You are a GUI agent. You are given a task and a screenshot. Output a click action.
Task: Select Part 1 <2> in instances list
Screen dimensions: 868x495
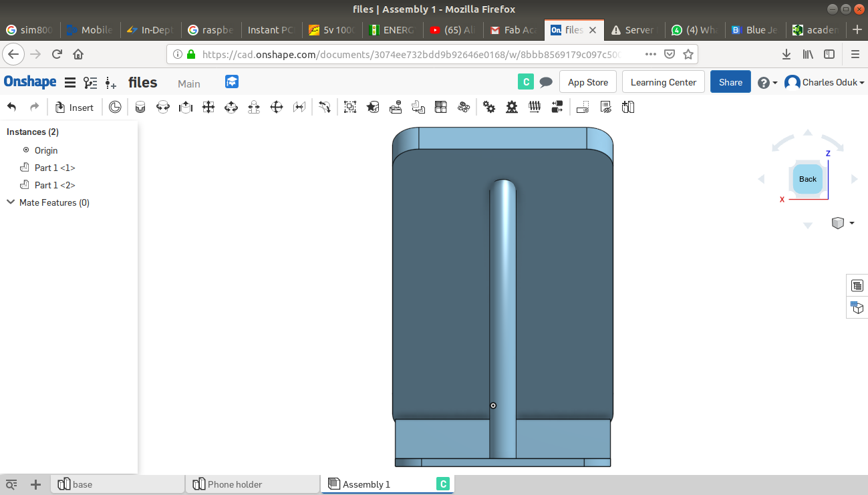(55, 185)
